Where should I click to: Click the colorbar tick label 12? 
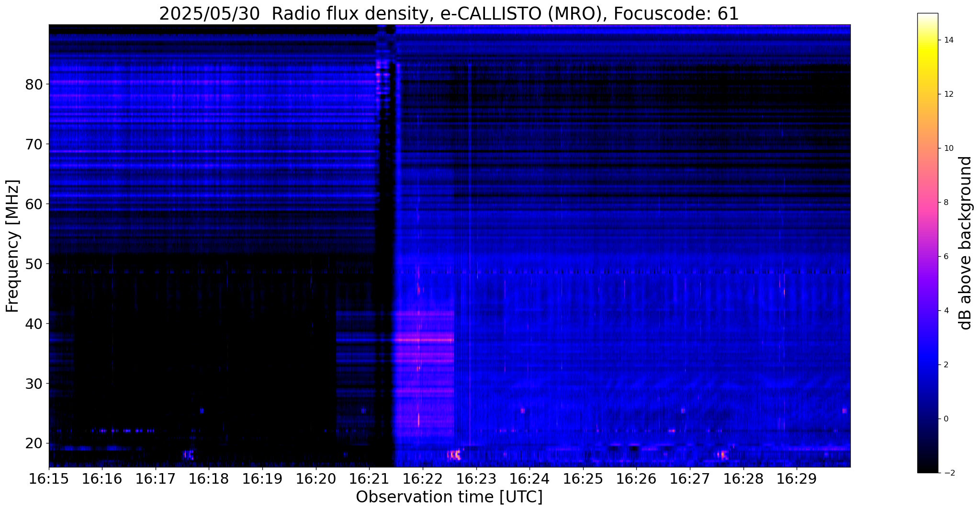click(947, 94)
